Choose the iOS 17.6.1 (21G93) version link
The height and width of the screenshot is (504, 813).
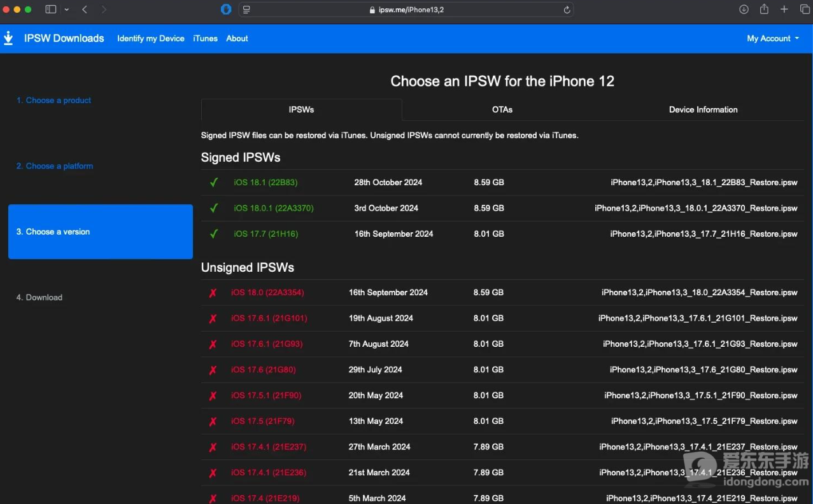tap(267, 344)
